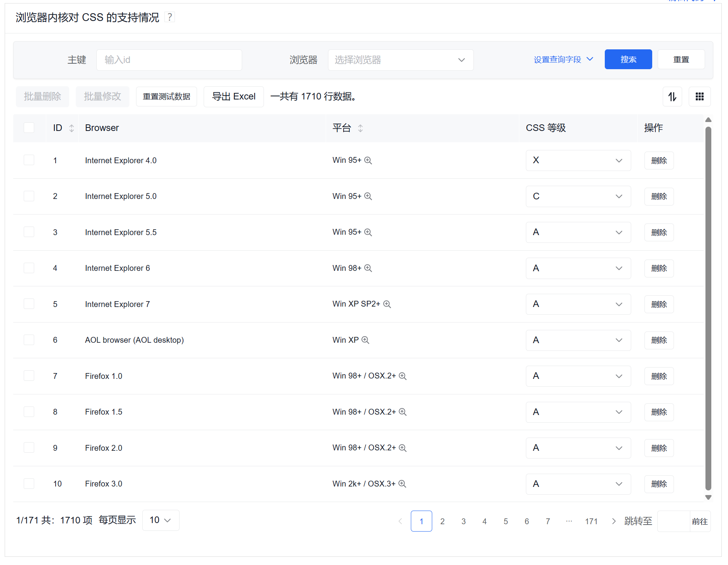Expand the 设置查询字段 menu
Viewport: 728px width, 565px height.
563,59
